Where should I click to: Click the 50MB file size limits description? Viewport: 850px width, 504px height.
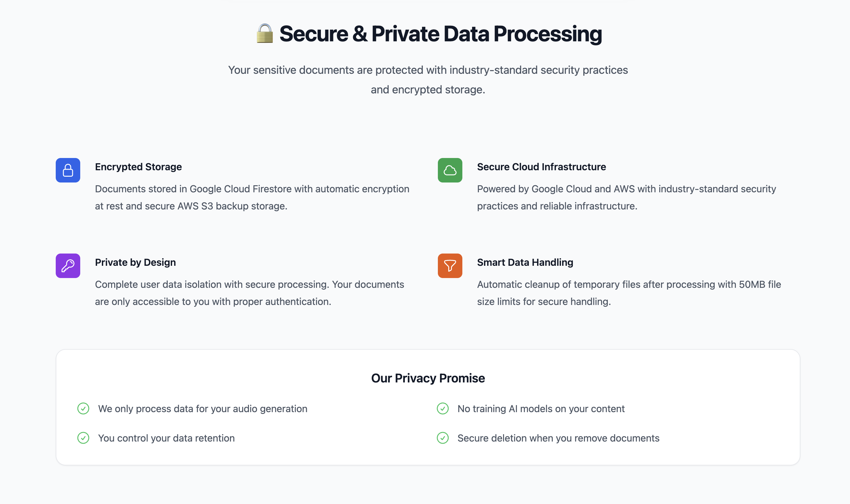629,293
